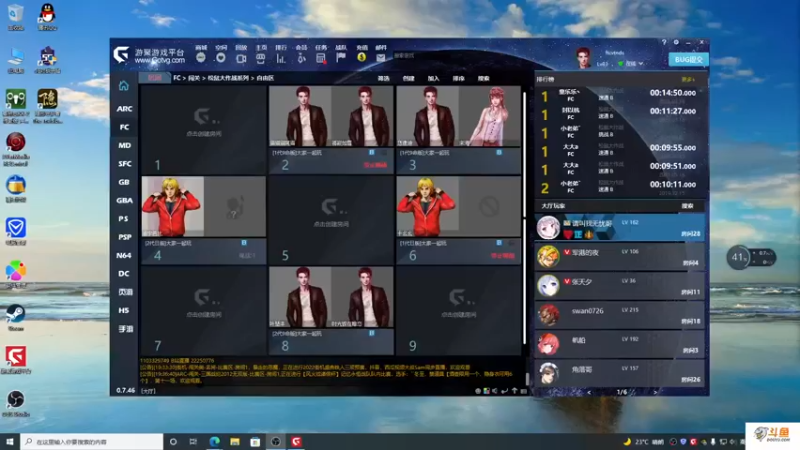
Task: Select the SFC platform in sidebar
Action: [124, 164]
